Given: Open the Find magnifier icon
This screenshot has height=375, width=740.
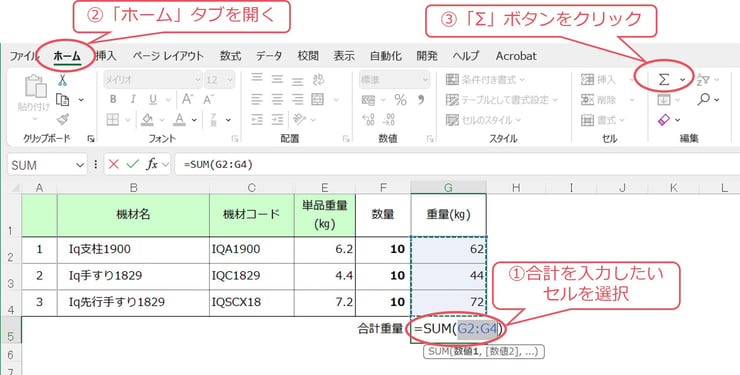Looking at the screenshot, I should (703, 100).
